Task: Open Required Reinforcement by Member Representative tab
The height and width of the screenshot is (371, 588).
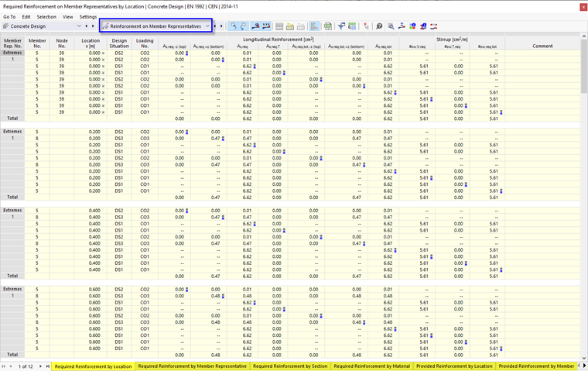Action: [x=192, y=366]
